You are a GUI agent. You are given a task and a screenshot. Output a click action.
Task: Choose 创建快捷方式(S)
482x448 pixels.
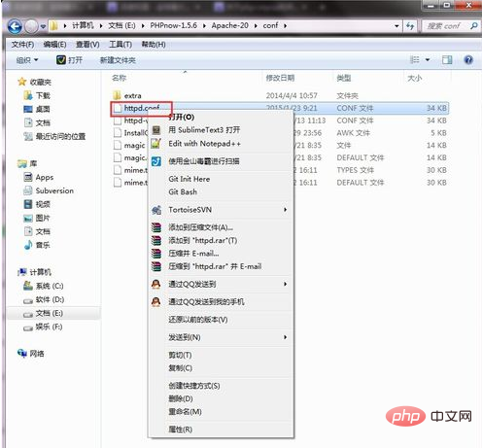194,386
